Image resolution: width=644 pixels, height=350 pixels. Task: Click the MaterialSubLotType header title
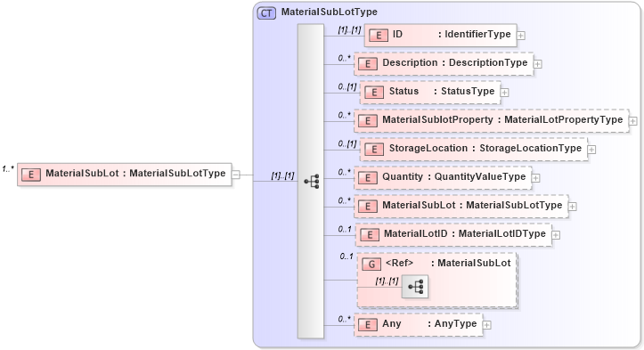point(330,12)
